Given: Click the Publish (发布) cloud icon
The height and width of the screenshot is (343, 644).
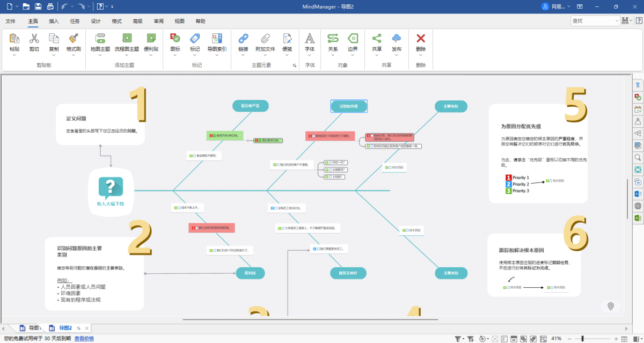Looking at the screenshot, I should pyautogui.click(x=397, y=38).
